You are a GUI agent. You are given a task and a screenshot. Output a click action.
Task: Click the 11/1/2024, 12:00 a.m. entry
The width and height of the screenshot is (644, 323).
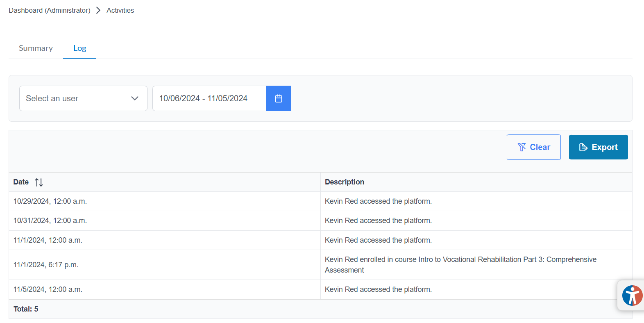(x=48, y=240)
